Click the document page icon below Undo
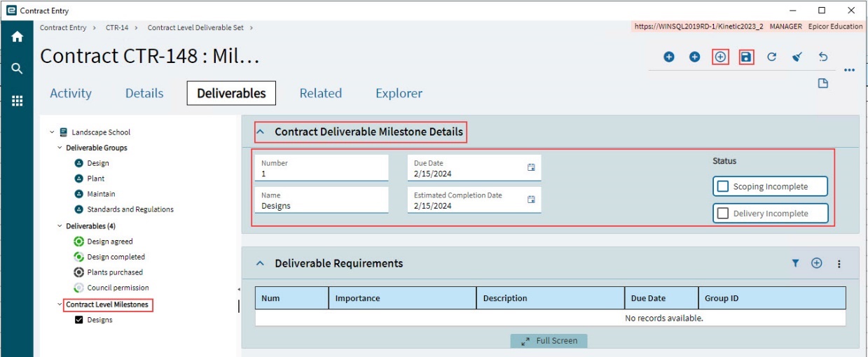This screenshot has height=357, width=868. point(823,83)
